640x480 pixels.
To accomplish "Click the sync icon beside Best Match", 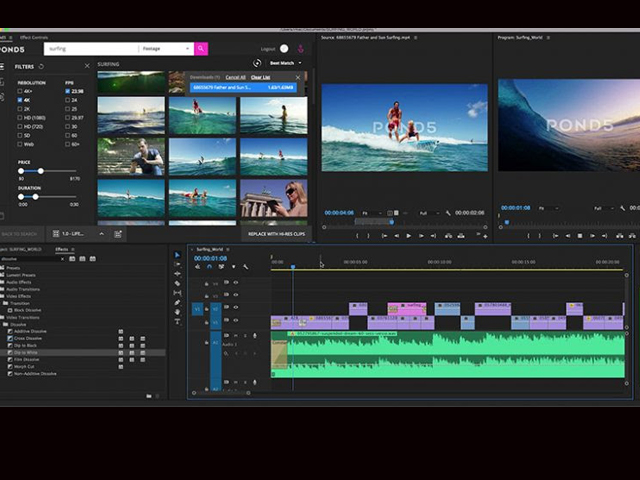I will tap(257, 63).
